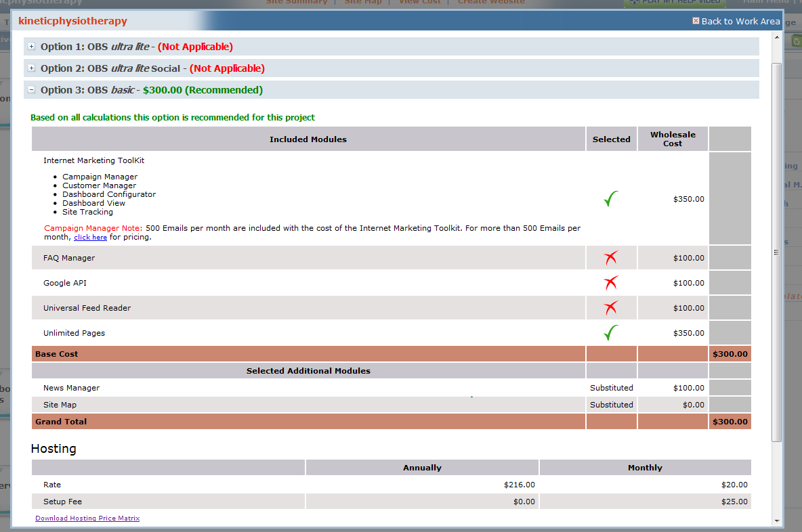Click 'Monthly' hosting column header
Image resolution: width=802 pixels, height=532 pixels.
pyautogui.click(x=645, y=468)
